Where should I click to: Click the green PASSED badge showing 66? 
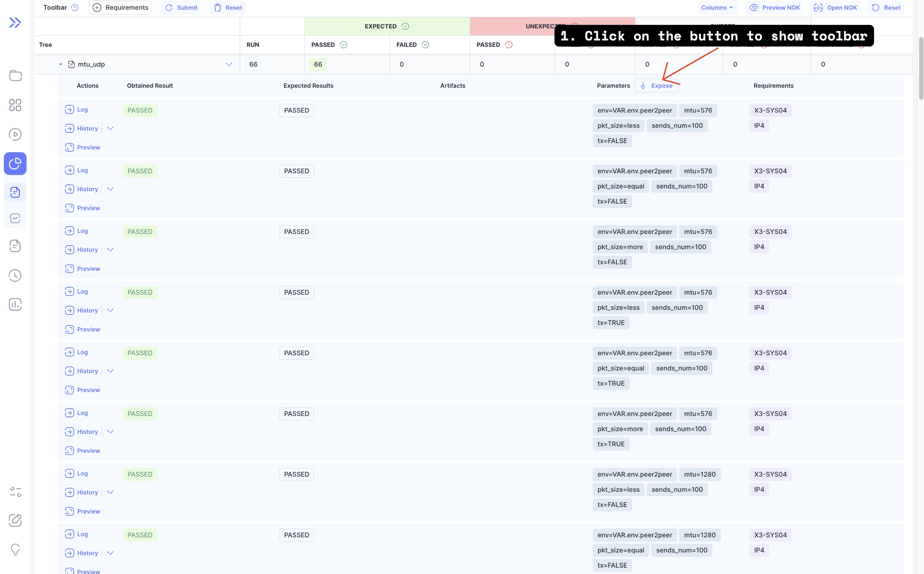coord(318,64)
